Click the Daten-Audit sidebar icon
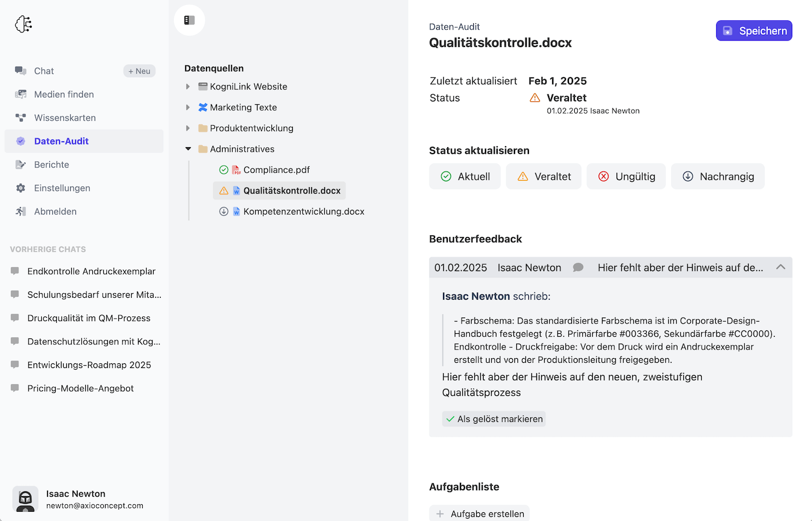Viewport: 812px width, 521px height. (20, 141)
